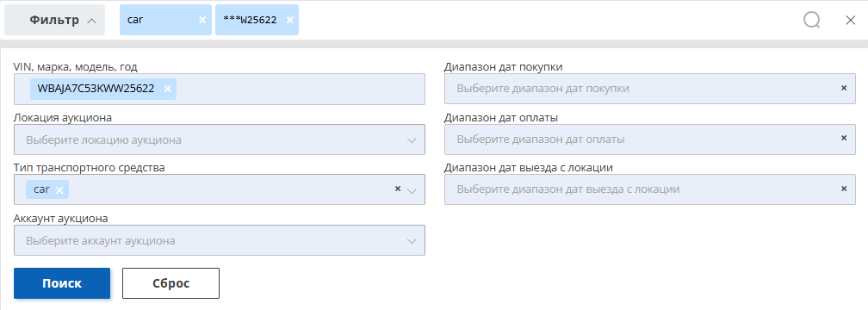Remove WBAJA7C53KWW25622 VIN tag
This screenshot has width=868, height=310.
coord(167,89)
